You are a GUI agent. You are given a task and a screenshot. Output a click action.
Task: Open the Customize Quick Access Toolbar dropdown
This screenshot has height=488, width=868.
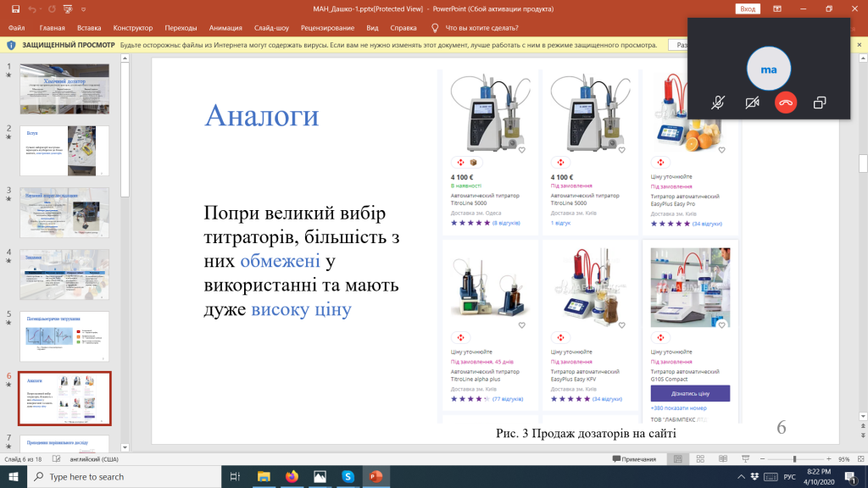pos(84,9)
